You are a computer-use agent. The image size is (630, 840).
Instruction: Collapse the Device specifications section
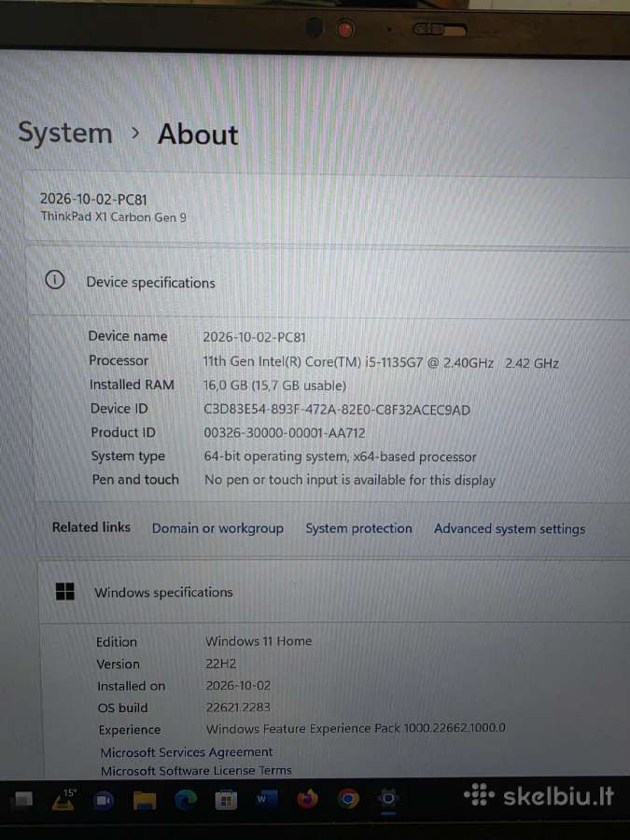[328, 282]
